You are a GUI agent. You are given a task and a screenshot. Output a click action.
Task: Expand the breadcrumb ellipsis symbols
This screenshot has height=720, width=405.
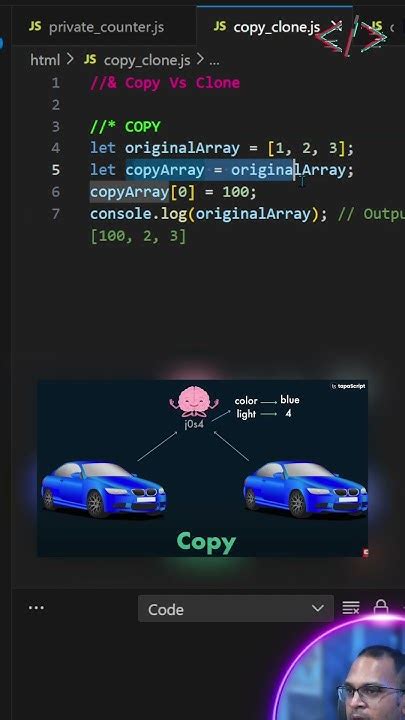point(214,61)
